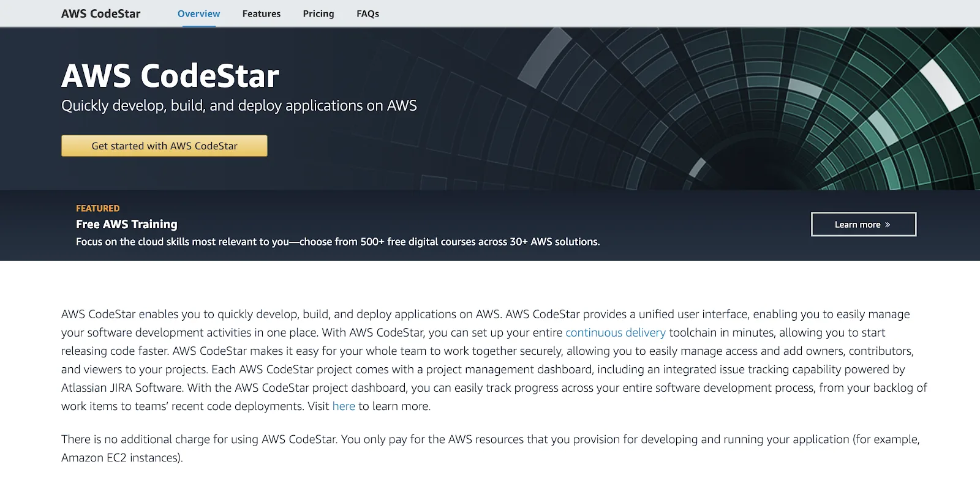Click the Learn more button
This screenshot has height=500, width=980.
[864, 224]
